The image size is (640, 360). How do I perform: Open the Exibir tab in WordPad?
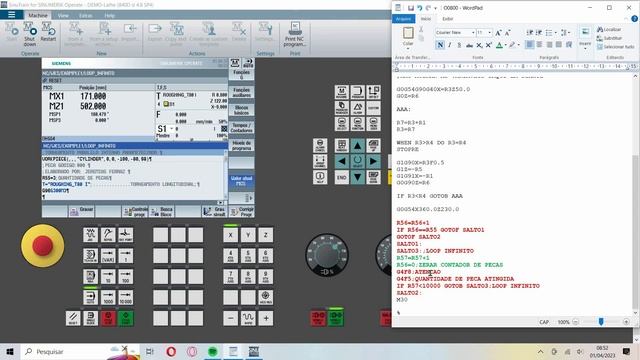448,19
